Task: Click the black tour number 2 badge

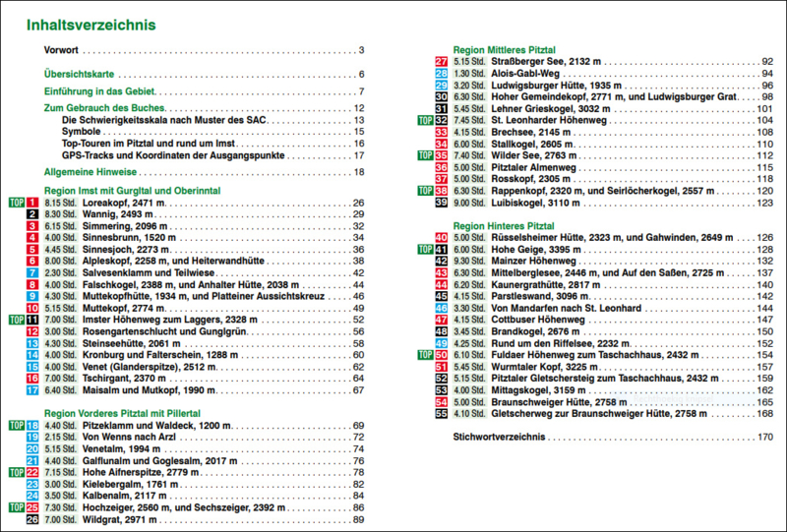Action: pyautogui.click(x=32, y=214)
